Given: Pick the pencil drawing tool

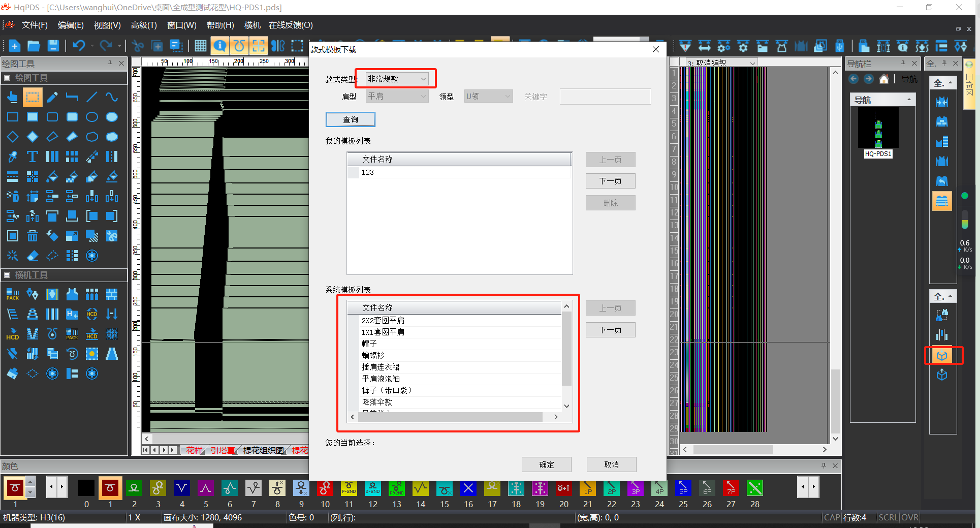Looking at the screenshot, I should [52, 97].
